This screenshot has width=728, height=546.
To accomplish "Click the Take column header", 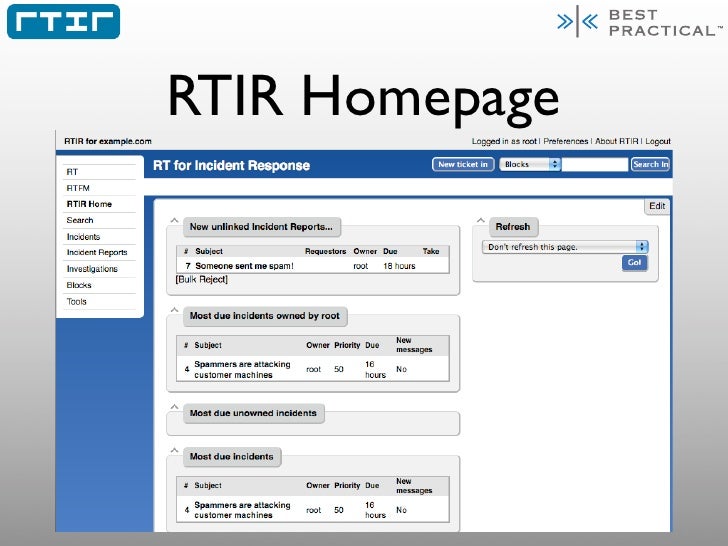I will (431, 251).
